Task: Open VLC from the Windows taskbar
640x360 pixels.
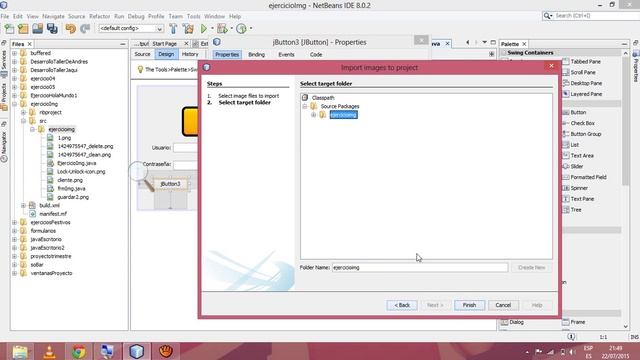Action: [x=49, y=351]
